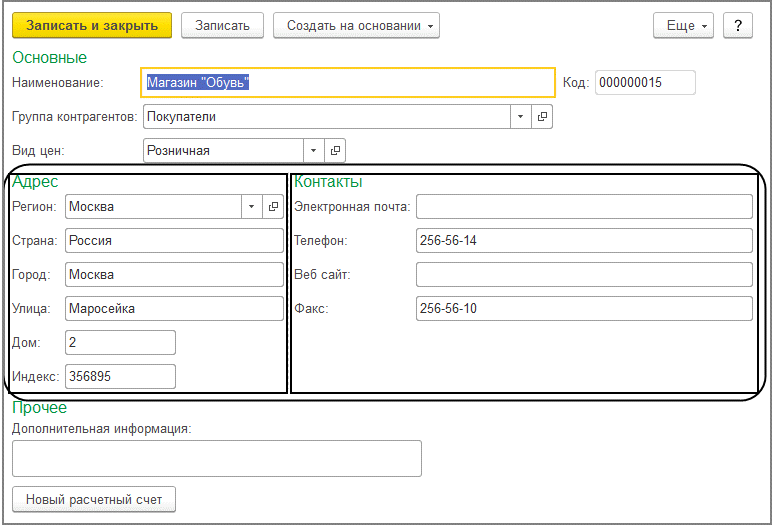The image size is (772, 525).
Task: Click the 'Дополнительная информация:' label
Action: tap(102, 429)
